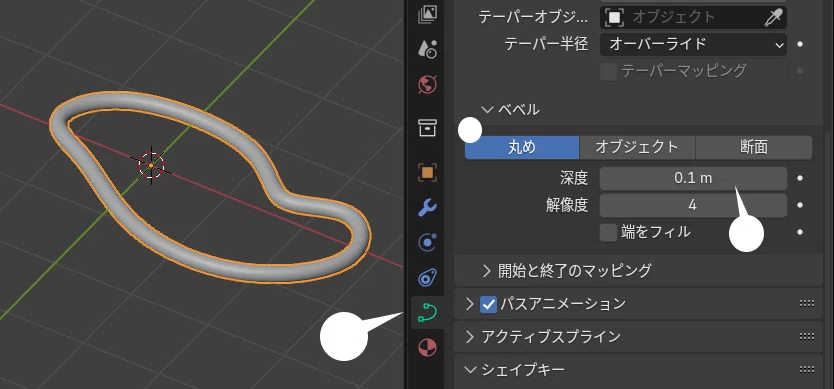
Task: Grab the パスアニメーション panel drag handle
Action: click(x=807, y=304)
